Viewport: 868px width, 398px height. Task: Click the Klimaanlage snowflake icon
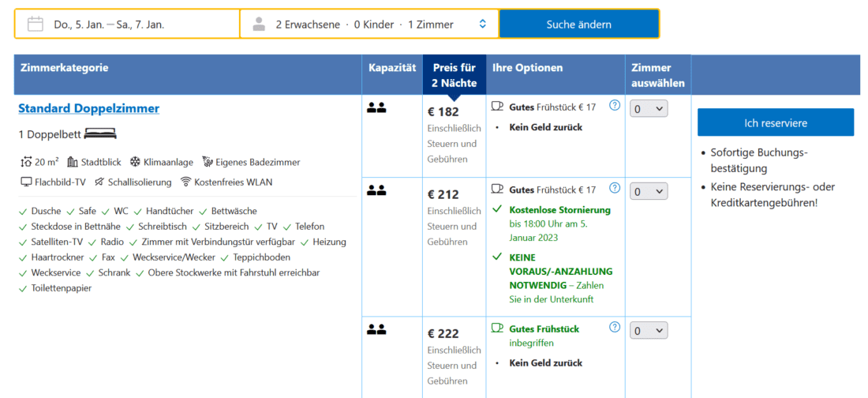[135, 162]
